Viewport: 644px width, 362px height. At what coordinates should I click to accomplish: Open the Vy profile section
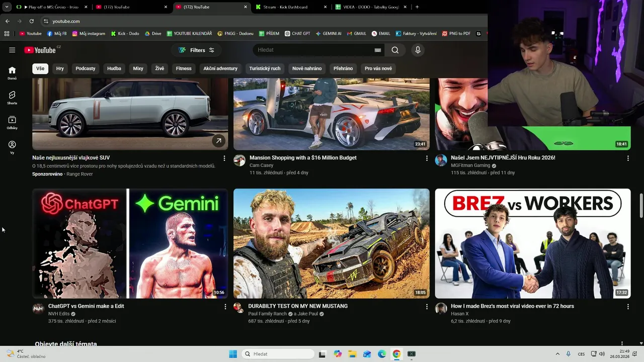coord(12,147)
